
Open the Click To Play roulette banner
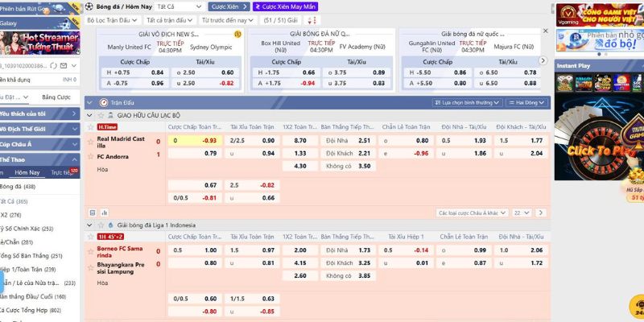pyautogui.click(x=599, y=137)
